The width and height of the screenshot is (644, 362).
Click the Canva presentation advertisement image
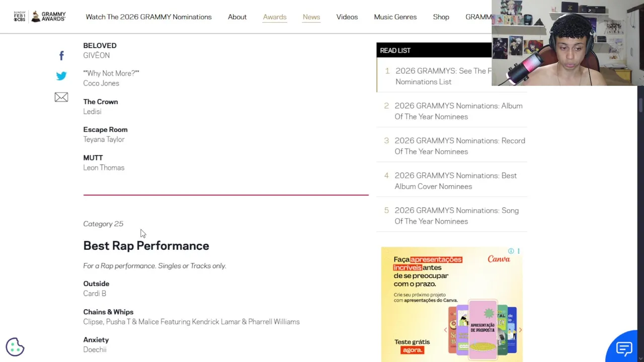click(452, 304)
